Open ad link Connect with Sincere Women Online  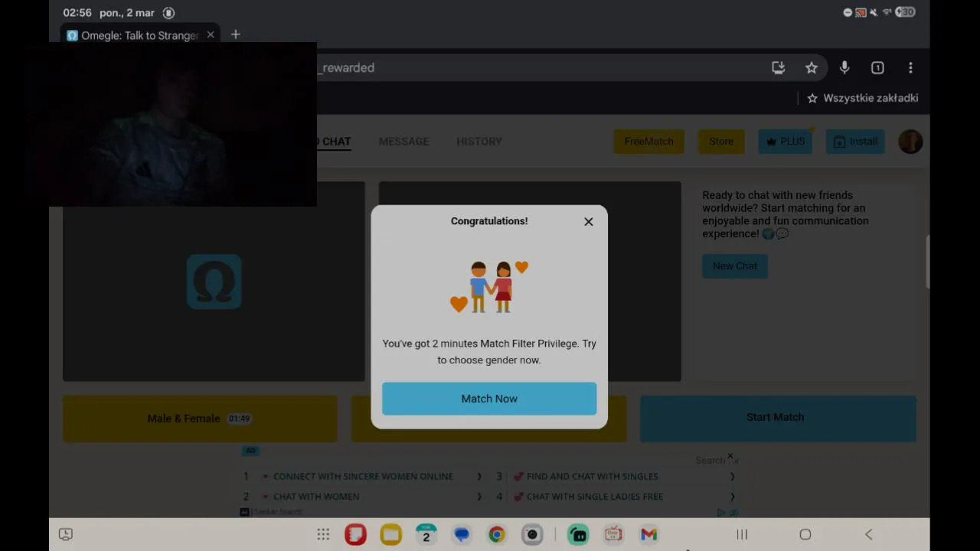[363, 476]
